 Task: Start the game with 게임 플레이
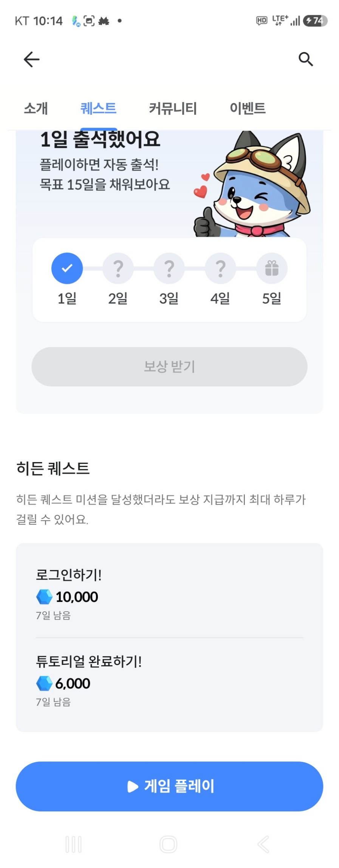(169, 786)
